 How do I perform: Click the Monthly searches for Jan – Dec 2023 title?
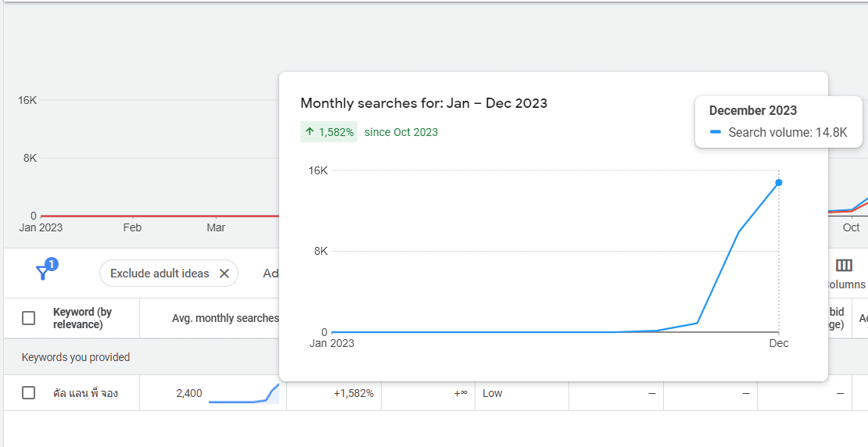[x=424, y=103]
